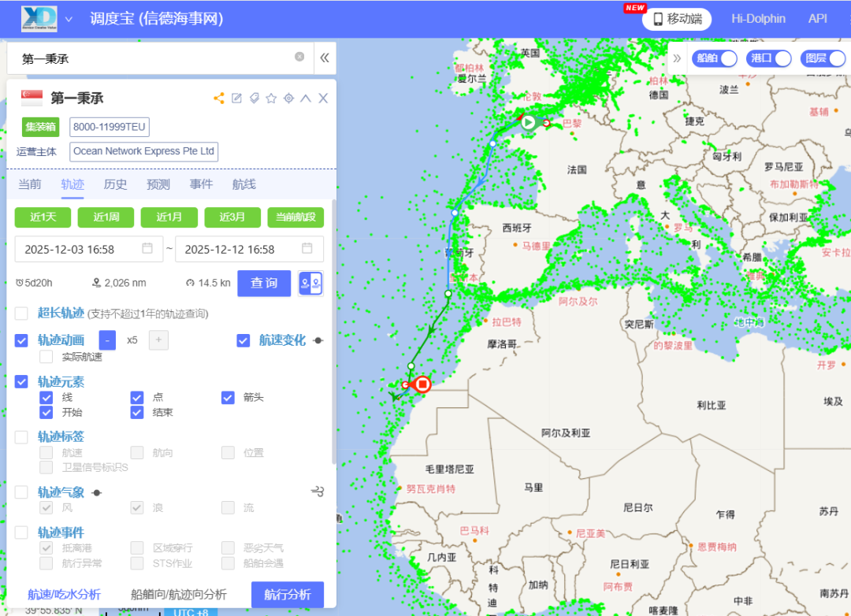Open the API link in header
851x616 pixels.
coord(817,18)
